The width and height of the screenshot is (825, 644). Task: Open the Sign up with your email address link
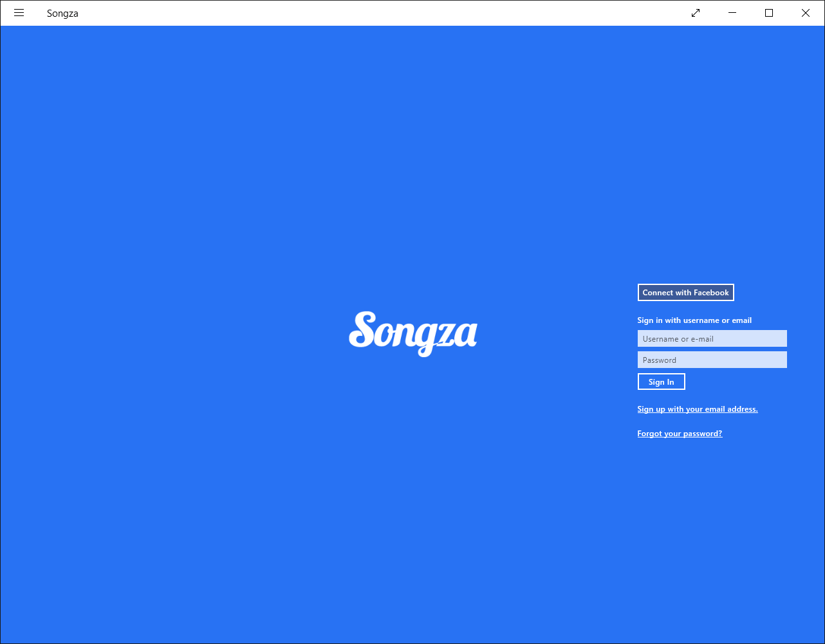coord(697,409)
